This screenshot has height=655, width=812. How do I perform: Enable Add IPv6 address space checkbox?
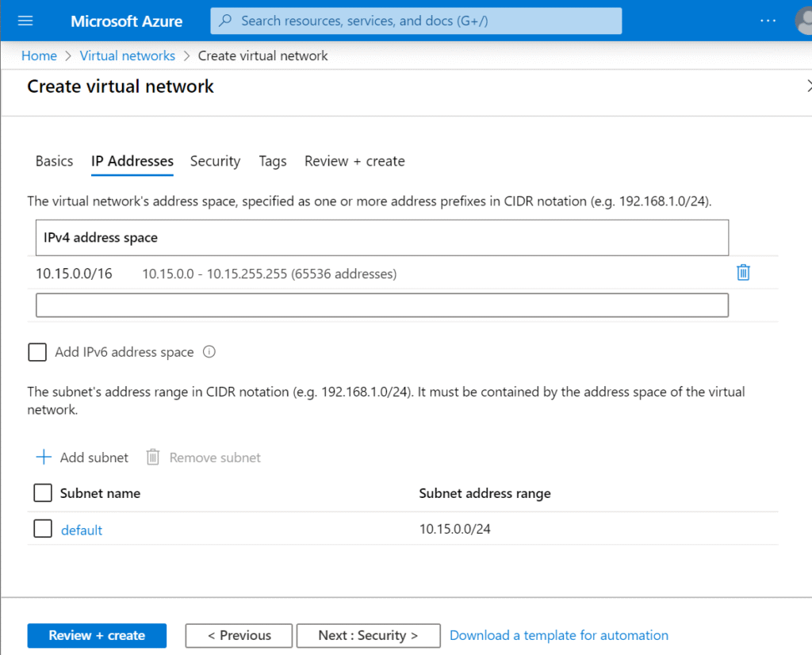[37, 352]
